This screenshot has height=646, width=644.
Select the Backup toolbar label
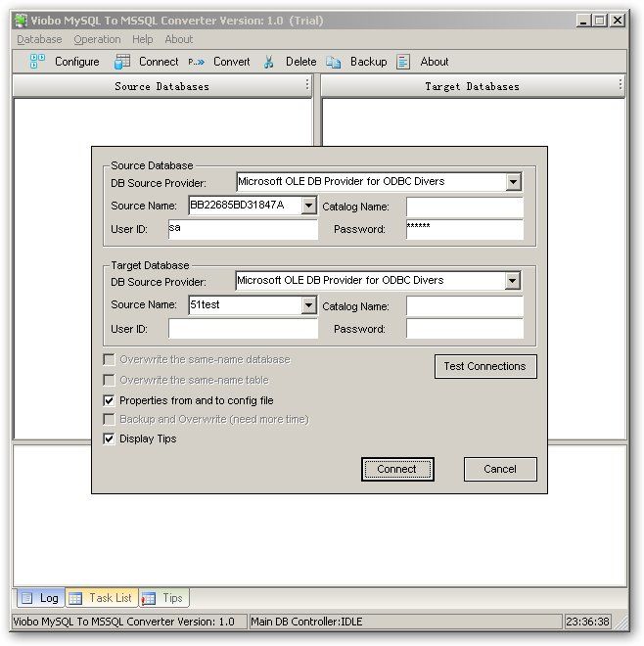coord(368,62)
